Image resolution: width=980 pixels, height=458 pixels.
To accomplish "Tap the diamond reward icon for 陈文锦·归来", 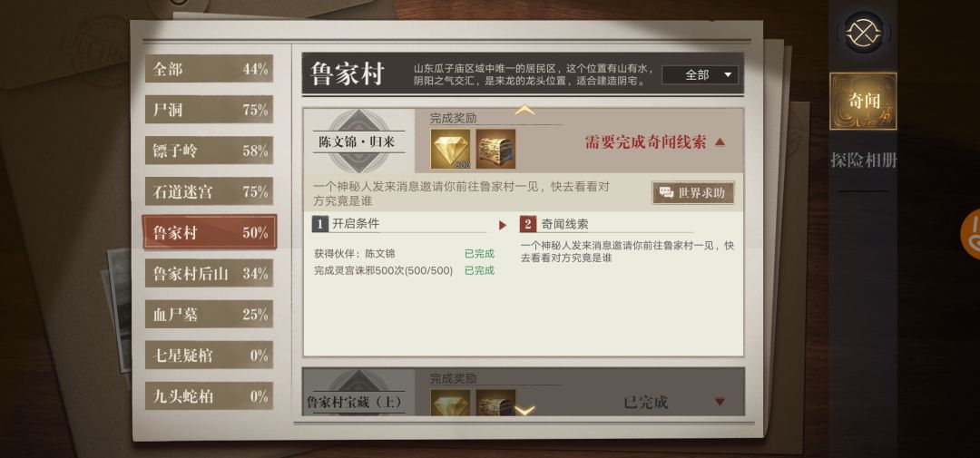I will (x=450, y=150).
